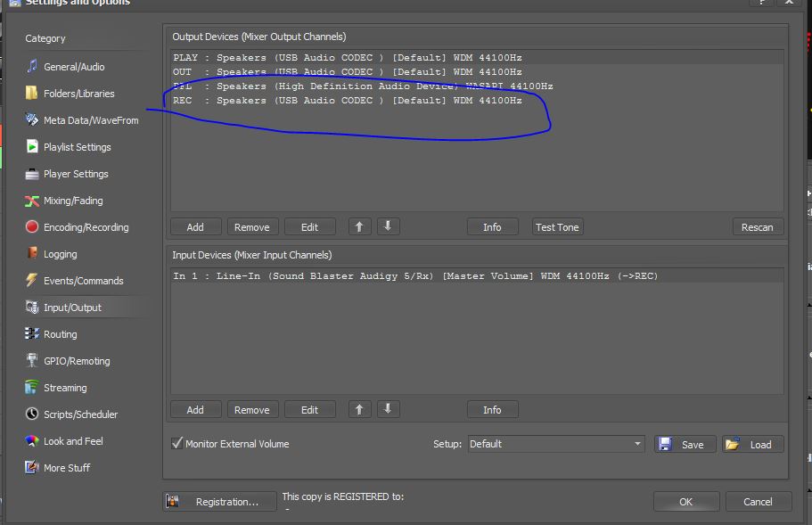Screen dimensions: 812x525
Task: Open Look and Feel color icon
Action: (x=32, y=441)
